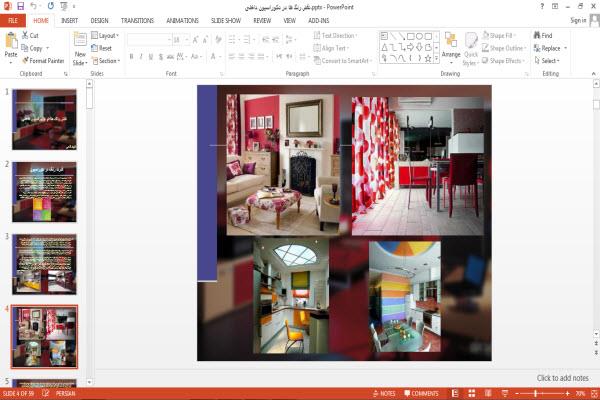
Task: Increase font size icon
Action: click(x=196, y=40)
